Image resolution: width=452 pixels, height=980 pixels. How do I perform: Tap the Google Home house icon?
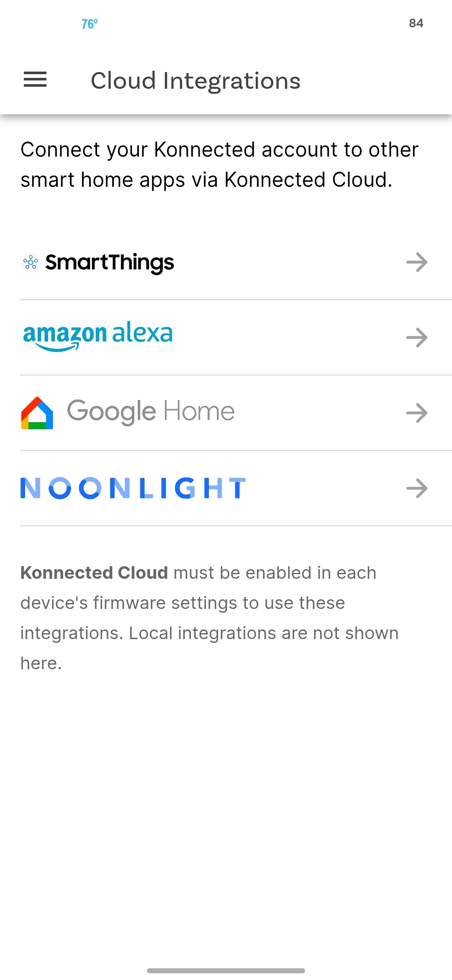coord(37,413)
